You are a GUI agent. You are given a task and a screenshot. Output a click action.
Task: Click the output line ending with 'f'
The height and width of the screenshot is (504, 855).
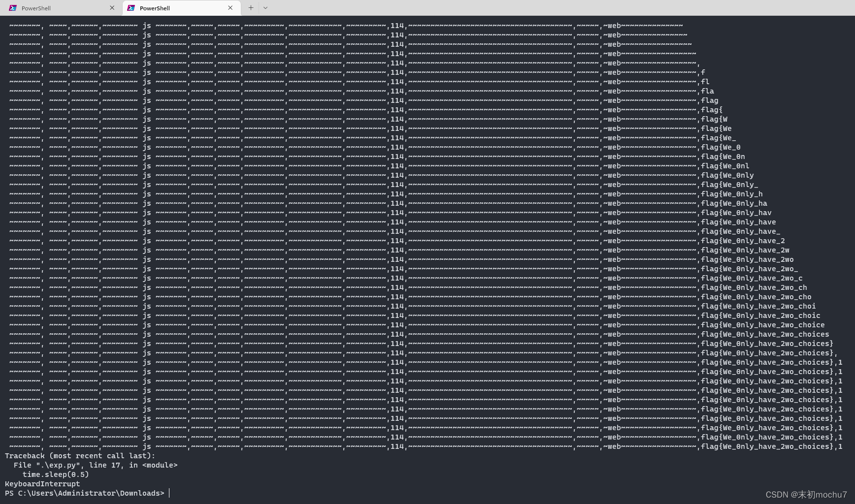[357, 72]
